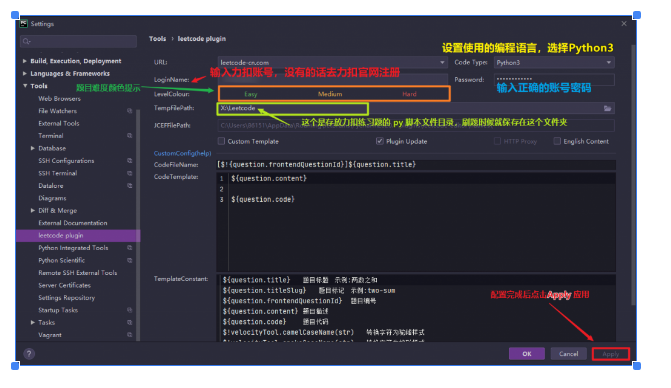Image resolution: width=671 pixels, height=388 pixels.
Task: Enable the Custom Template checkbox
Action: click(221, 141)
